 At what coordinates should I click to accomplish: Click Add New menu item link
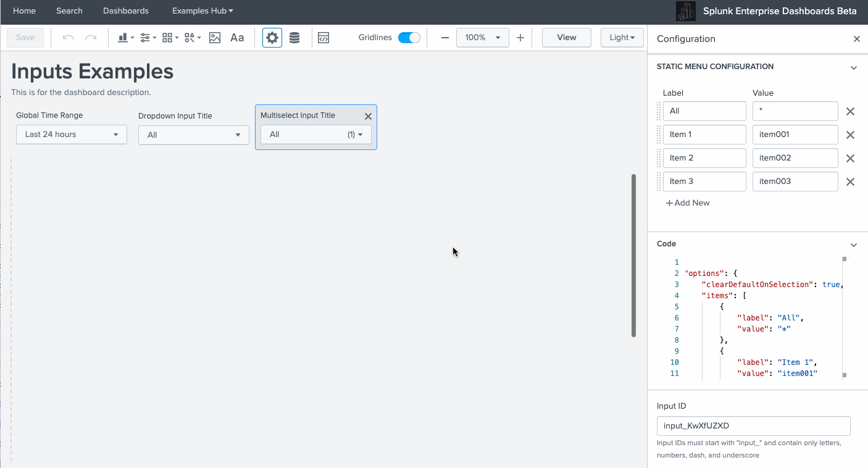point(688,203)
